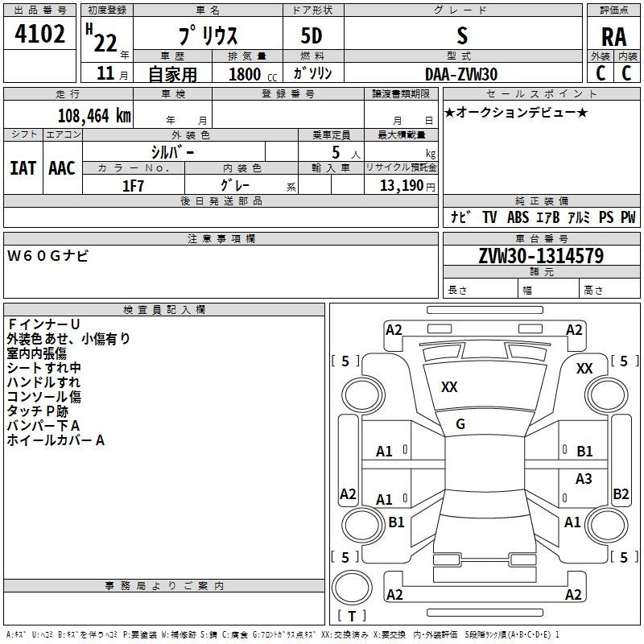
Task: Click the XX mark on front right fender
Action: (584, 369)
